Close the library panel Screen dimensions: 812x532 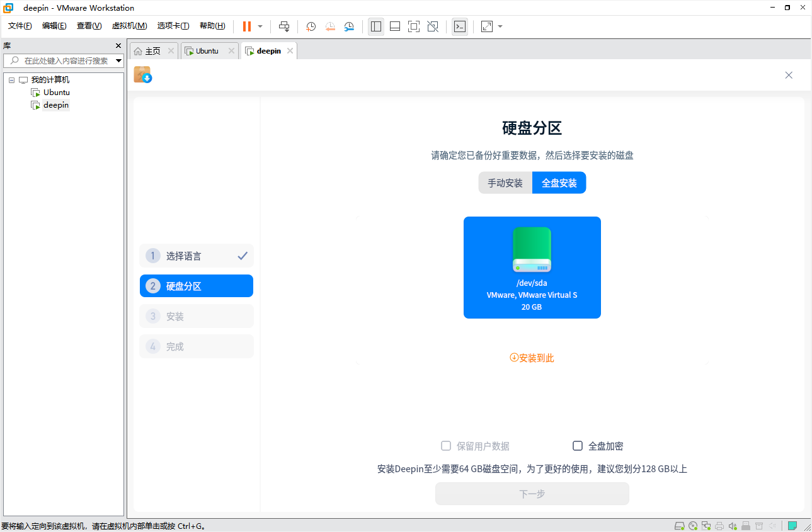click(x=118, y=46)
